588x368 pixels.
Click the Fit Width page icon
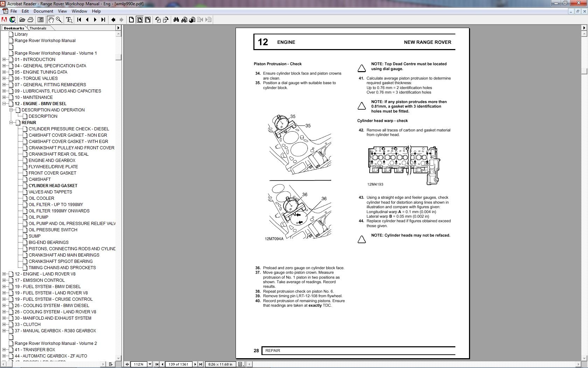click(x=148, y=20)
